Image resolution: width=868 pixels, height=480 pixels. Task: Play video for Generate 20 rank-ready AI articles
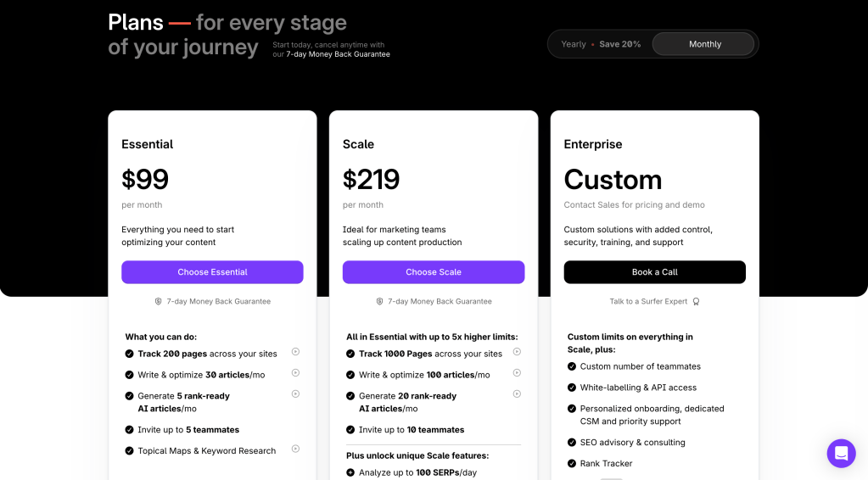(517, 394)
